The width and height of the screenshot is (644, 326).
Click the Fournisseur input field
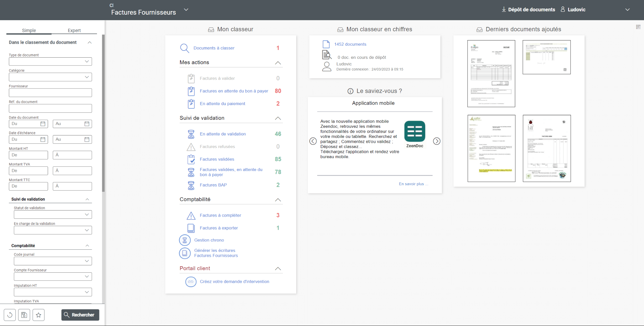click(50, 93)
